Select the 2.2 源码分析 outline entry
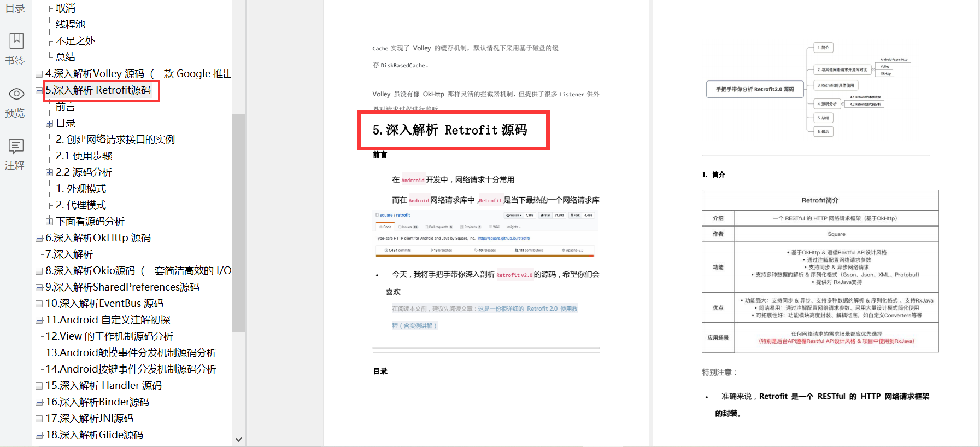Screen dimensions: 980x447 point(84,172)
